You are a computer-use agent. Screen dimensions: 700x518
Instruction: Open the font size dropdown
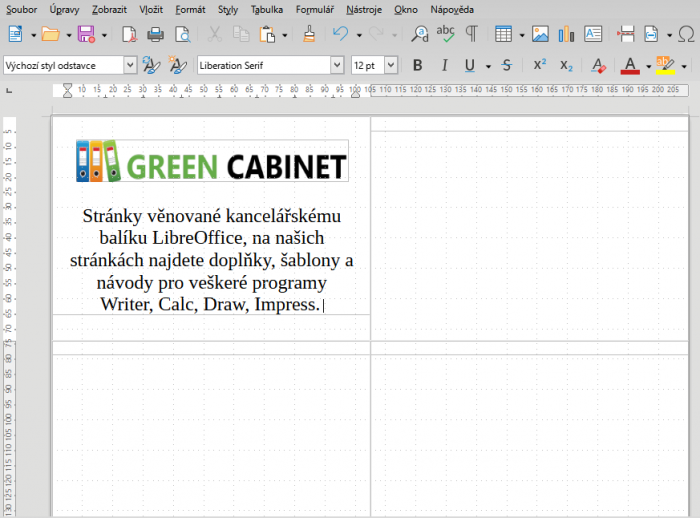click(391, 65)
